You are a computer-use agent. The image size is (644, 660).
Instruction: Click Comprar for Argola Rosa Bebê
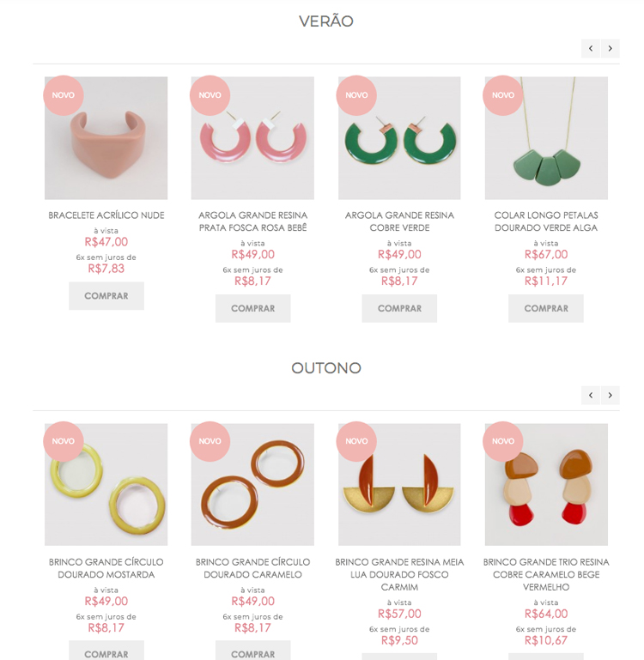pos(252,308)
